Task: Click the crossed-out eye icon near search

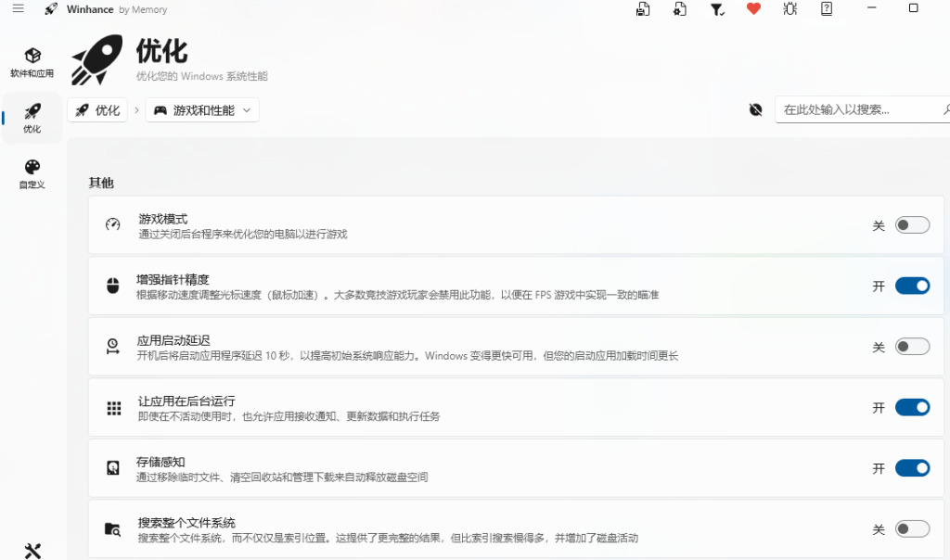Action: point(755,109)
